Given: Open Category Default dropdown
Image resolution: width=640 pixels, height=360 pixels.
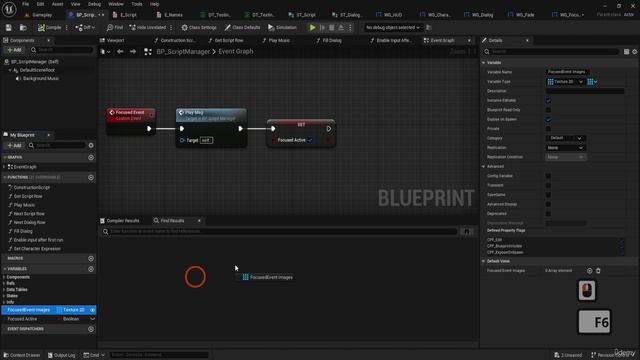Looking at the screenshot, I should click(x=565, y=138).
